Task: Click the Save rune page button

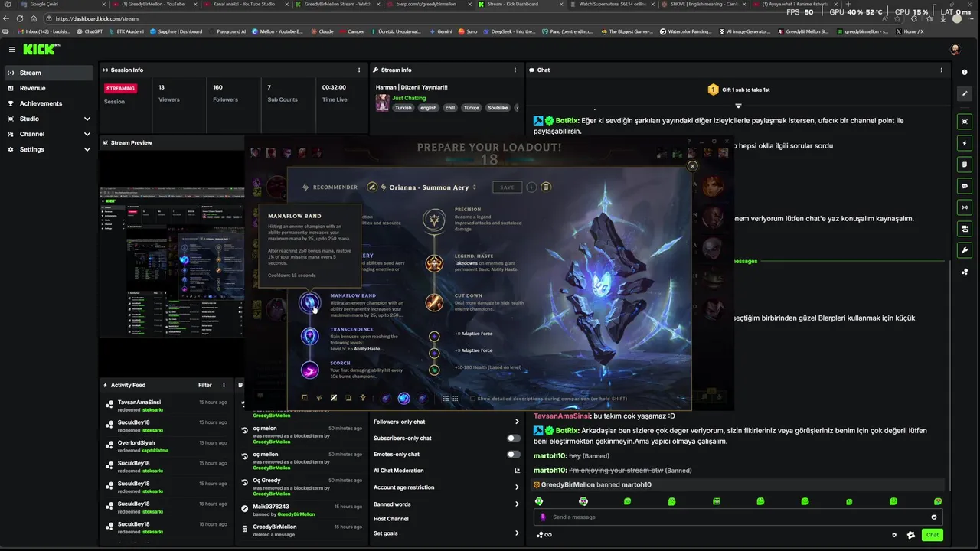Action: tap(507, 187)
